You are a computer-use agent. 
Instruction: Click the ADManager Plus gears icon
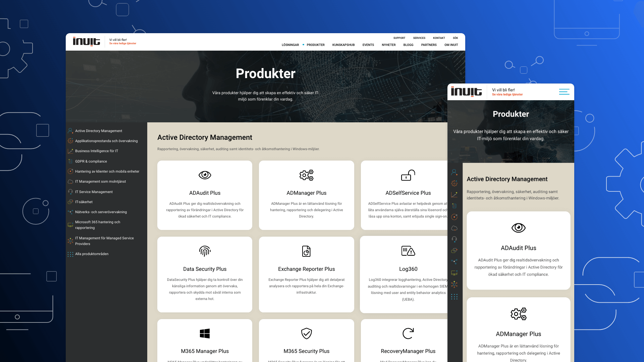[x=306, y=175]
